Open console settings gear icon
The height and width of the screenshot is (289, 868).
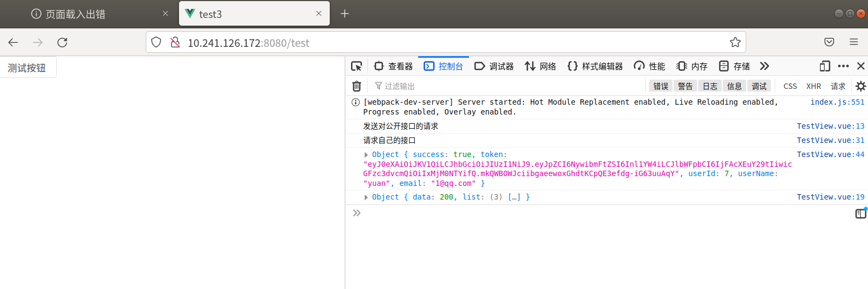coord(861,86)
